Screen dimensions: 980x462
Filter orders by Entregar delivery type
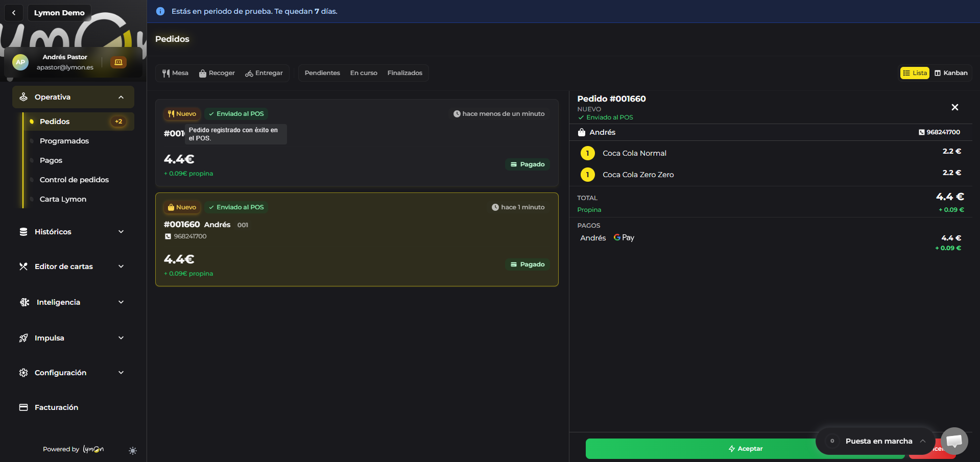click(264, 73)
